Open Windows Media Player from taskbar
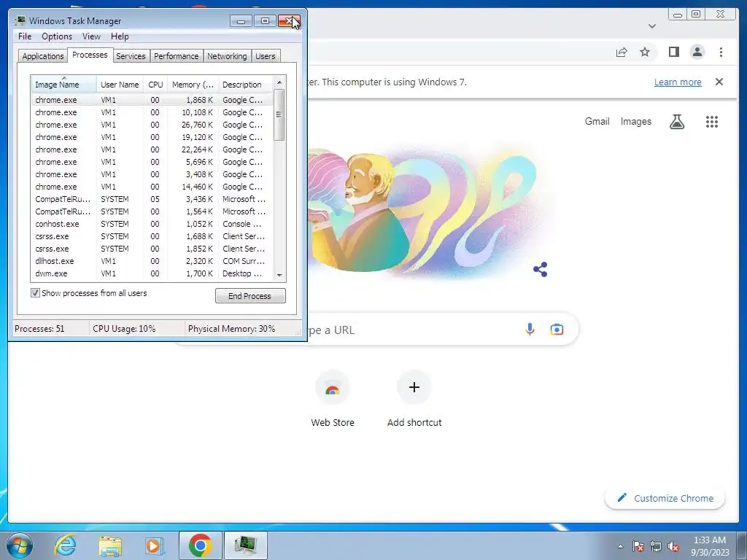The width and height of the screenshot is (747, 560). pos(154,545)
